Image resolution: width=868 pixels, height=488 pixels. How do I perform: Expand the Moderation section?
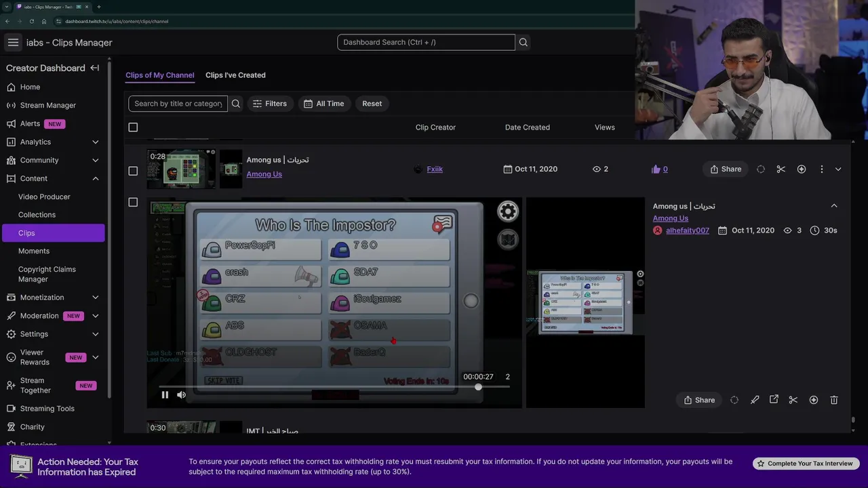point(96,316)
